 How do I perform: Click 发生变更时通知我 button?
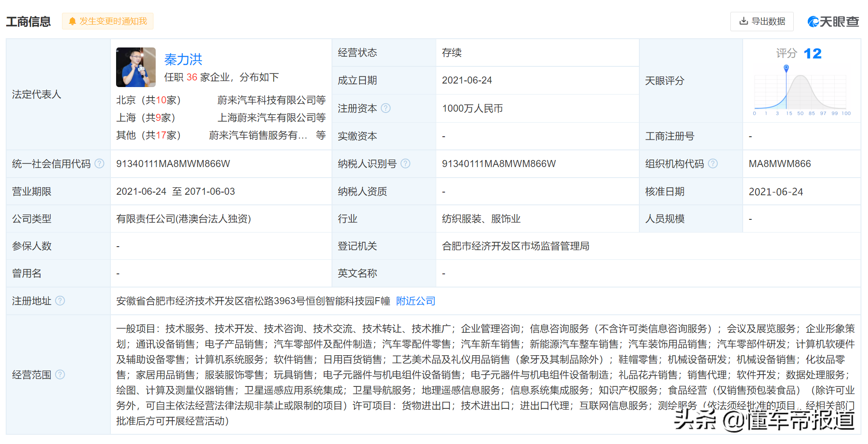click(x=108, y=21)
